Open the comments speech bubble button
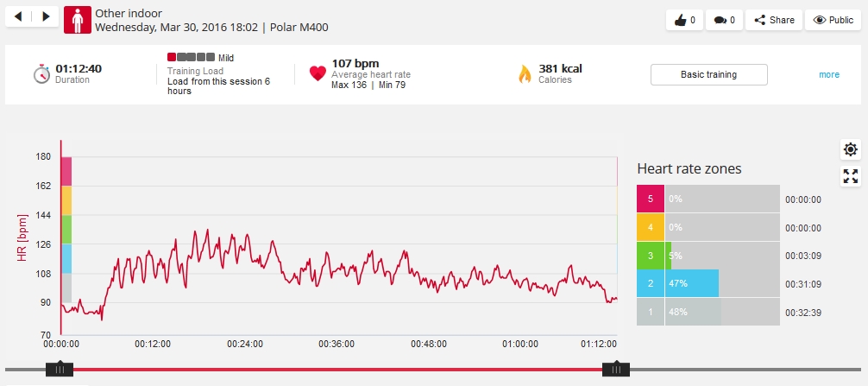Image resolution: width=868 pixels, height=386 pixels. 725,20
